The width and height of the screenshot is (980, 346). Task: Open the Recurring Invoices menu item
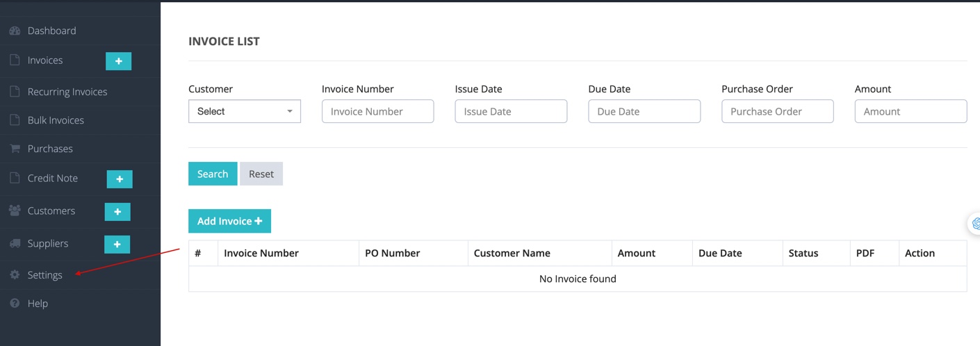point(67,92)
